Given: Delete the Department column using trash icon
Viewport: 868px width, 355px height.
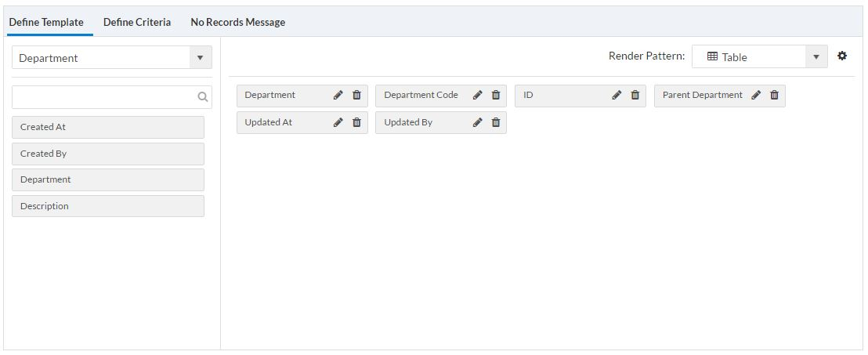Looking at the screenshot, I should pos(357,95).
